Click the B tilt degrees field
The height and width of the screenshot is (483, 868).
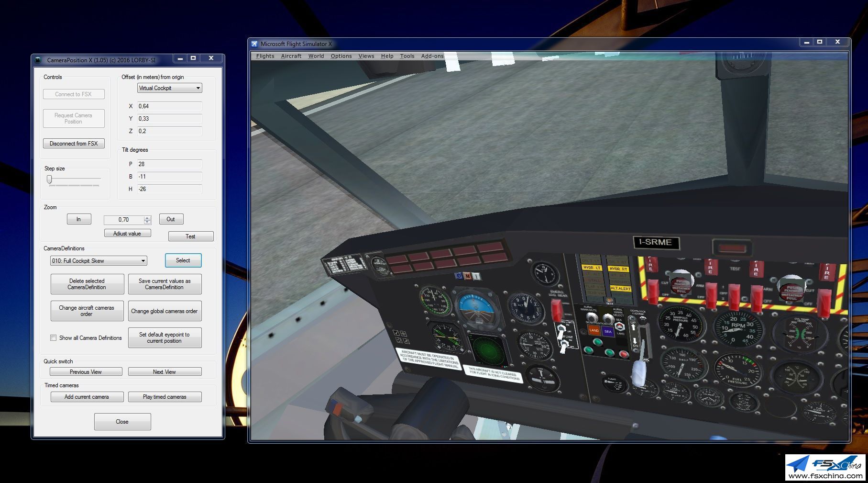point(169,177)
